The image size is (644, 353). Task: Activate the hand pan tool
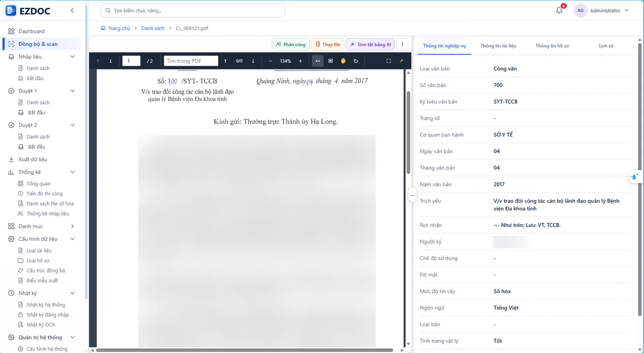click(343, 61)
